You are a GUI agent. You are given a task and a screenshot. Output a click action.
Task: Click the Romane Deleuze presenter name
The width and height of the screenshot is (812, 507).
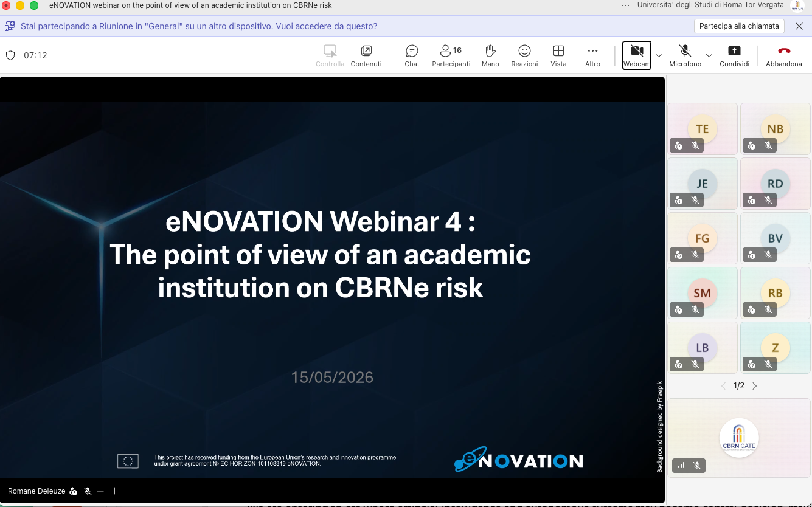coord(36,491)
